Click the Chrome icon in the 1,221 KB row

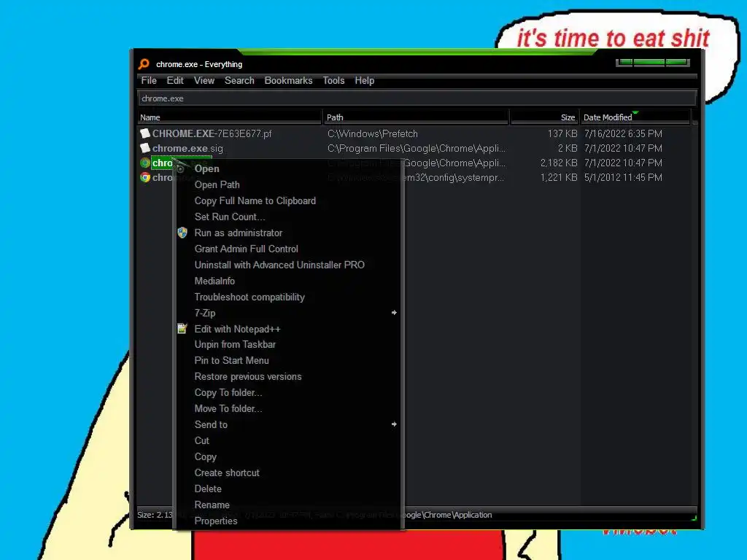(x=145, y=177)
